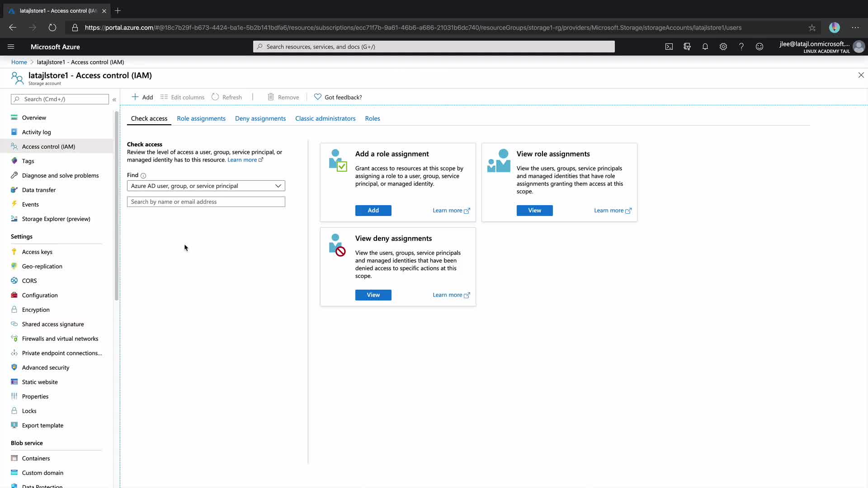
Task: Open the notifications bell icon
Action: click(705, 47)
